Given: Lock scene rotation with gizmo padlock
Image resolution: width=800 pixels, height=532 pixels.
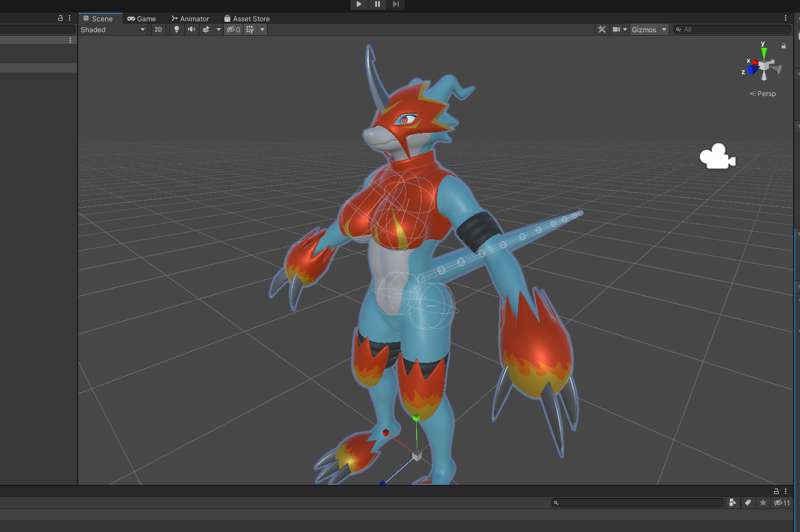Looking at the screenshot, I should tap(784, 46).
